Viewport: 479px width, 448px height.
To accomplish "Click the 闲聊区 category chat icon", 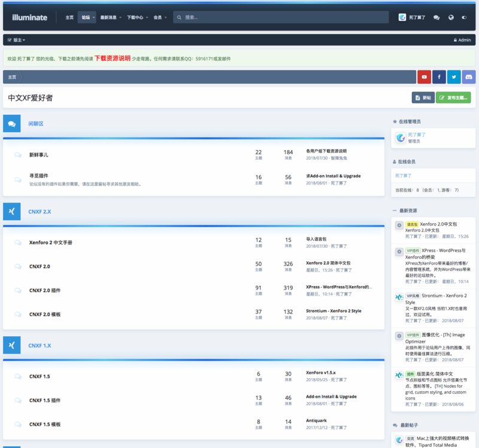I will coord(12,124).
